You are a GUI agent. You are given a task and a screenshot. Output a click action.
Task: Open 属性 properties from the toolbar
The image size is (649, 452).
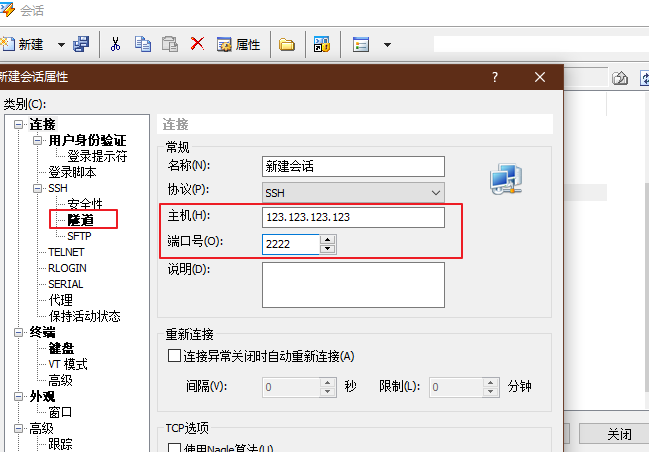[x=237, y=44]
